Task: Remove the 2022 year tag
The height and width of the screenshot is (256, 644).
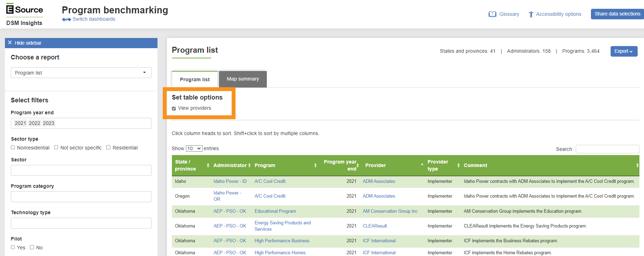Action: click(x=34, y=123)
